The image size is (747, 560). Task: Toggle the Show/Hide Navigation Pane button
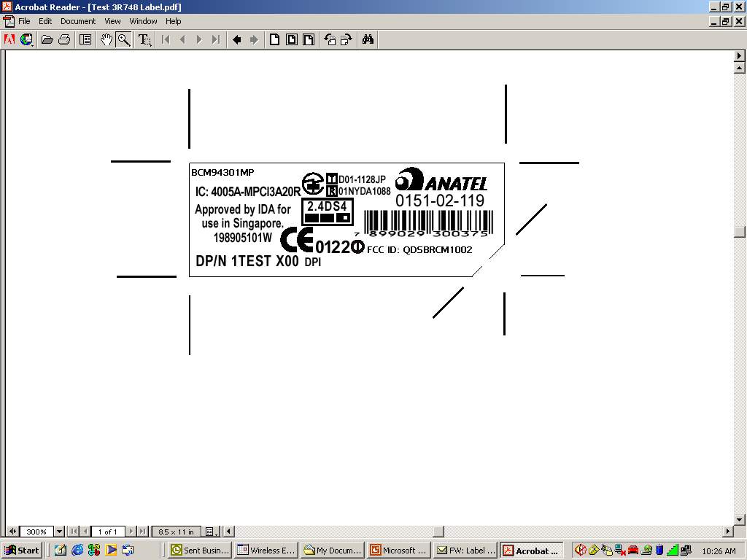(x=85, y=39)
